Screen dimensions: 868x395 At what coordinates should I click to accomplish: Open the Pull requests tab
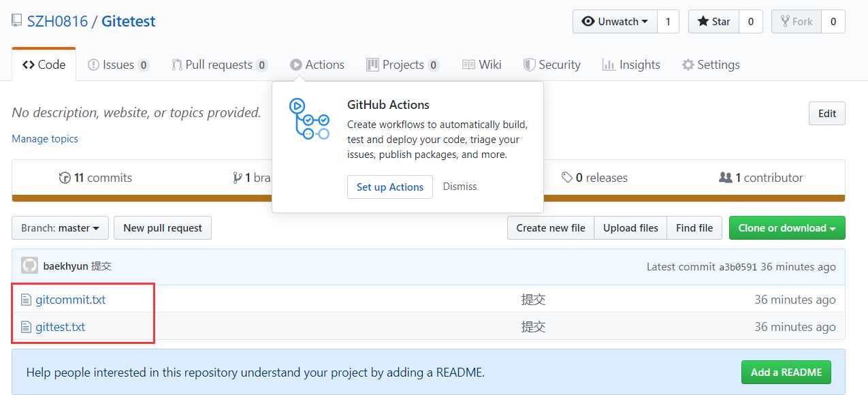219,65
